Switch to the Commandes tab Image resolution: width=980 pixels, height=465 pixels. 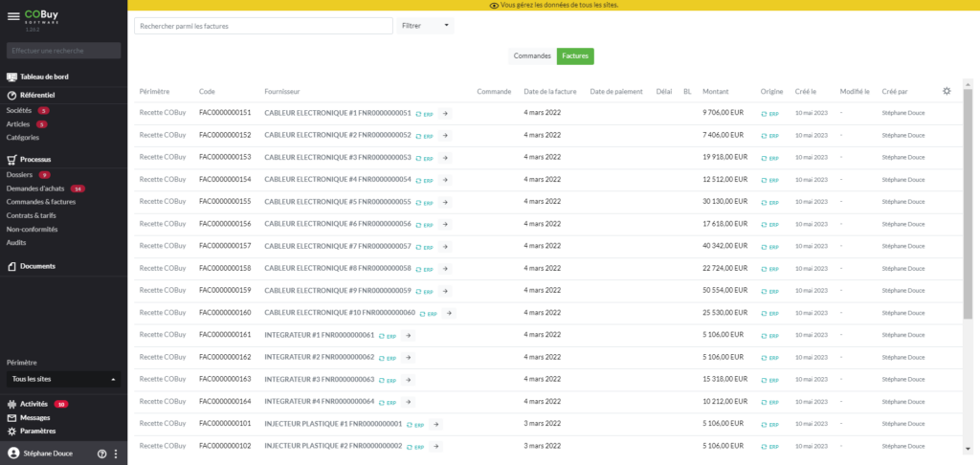point(532,56)
